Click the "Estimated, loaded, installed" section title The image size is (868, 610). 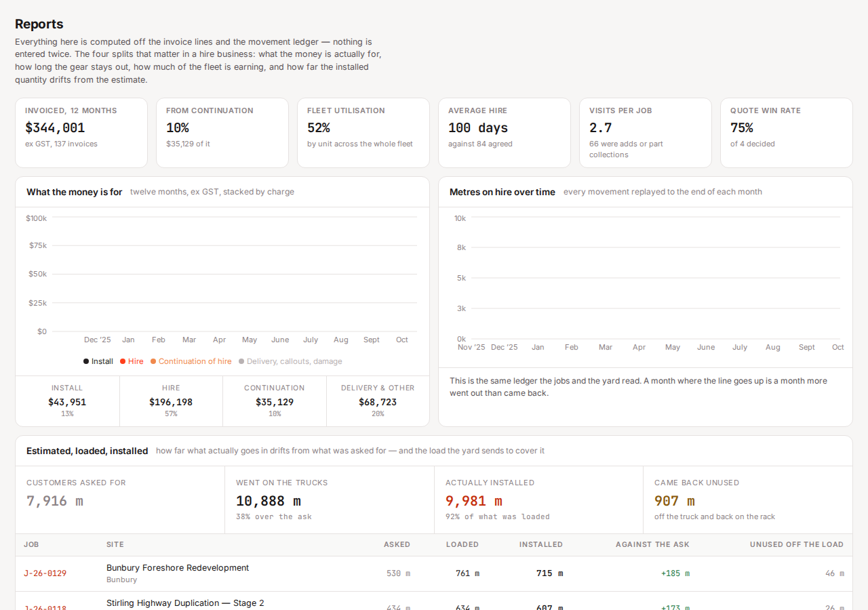pos(87,451)
